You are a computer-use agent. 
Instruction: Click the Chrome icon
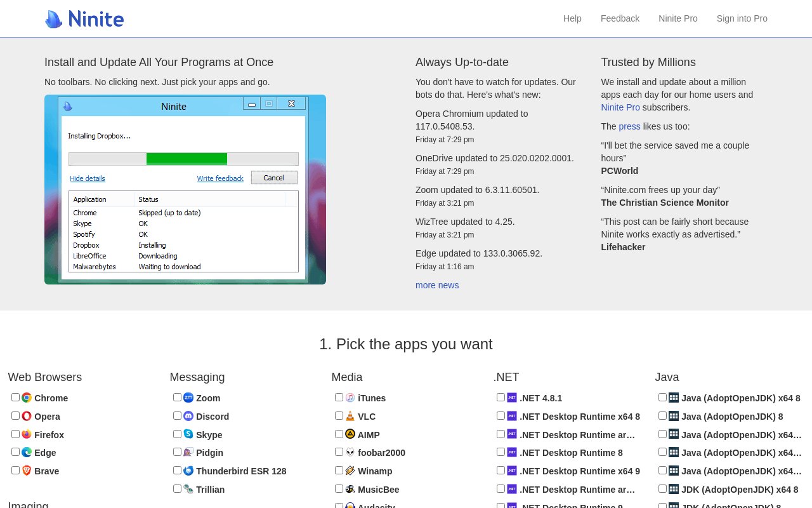(27, 398)
